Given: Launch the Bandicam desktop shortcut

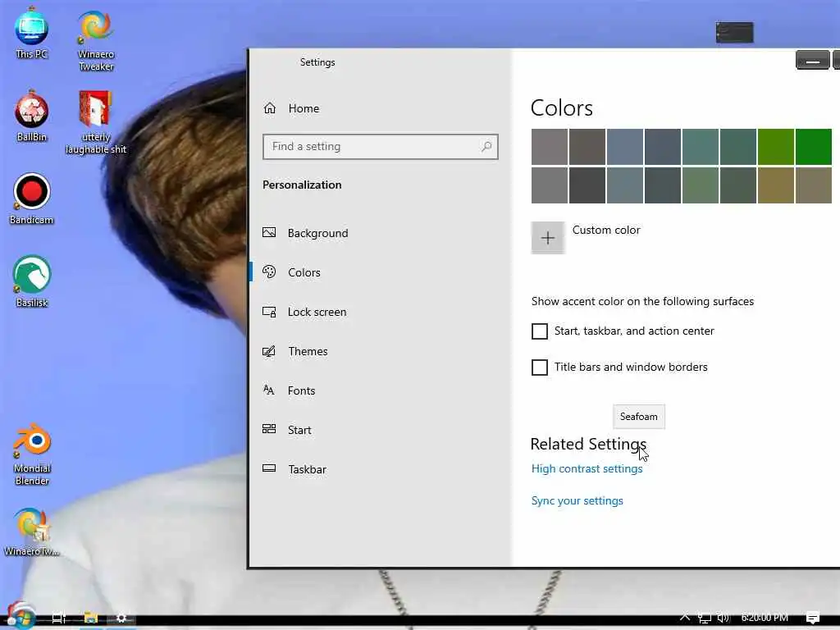Looking at the screenshot, I should click(32, 199).
